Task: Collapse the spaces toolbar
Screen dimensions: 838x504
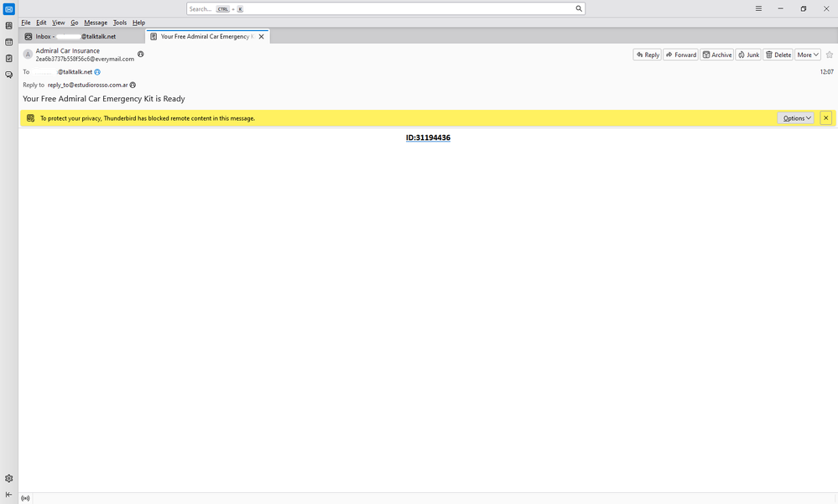Action: tap(8, 494)
